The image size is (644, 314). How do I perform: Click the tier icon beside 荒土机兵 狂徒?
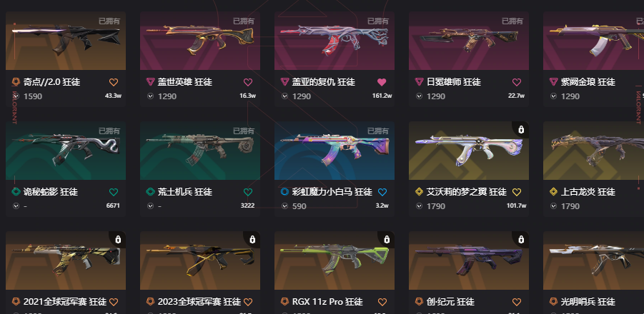150,192
